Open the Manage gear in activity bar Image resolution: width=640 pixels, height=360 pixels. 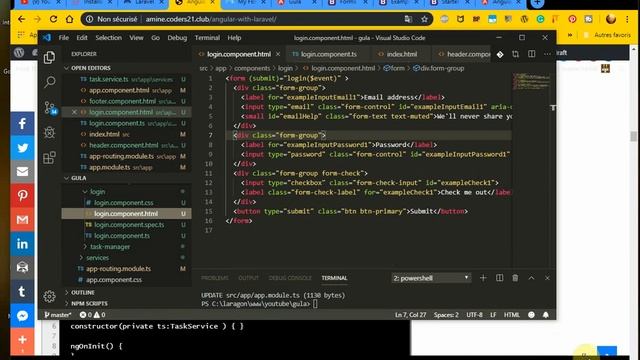coord(49,296)
